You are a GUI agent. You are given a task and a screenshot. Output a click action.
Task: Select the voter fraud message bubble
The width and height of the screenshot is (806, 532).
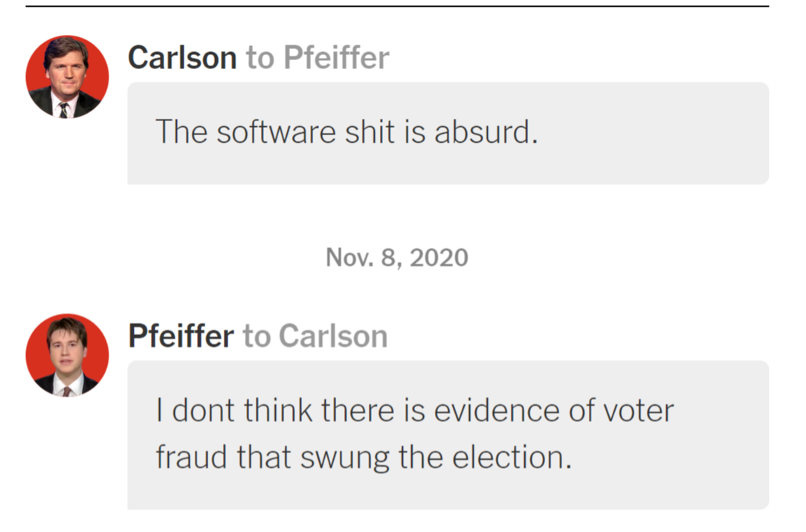tap(448, 435)
